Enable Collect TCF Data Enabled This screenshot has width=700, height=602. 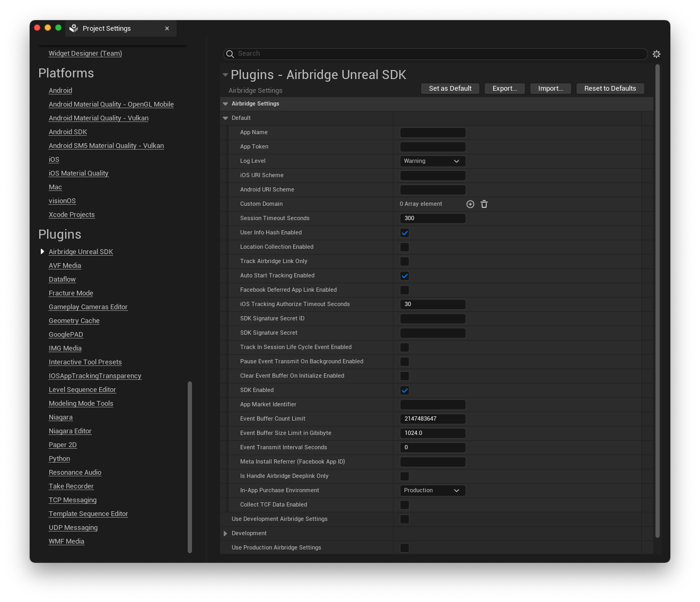[x=405, y=505]
